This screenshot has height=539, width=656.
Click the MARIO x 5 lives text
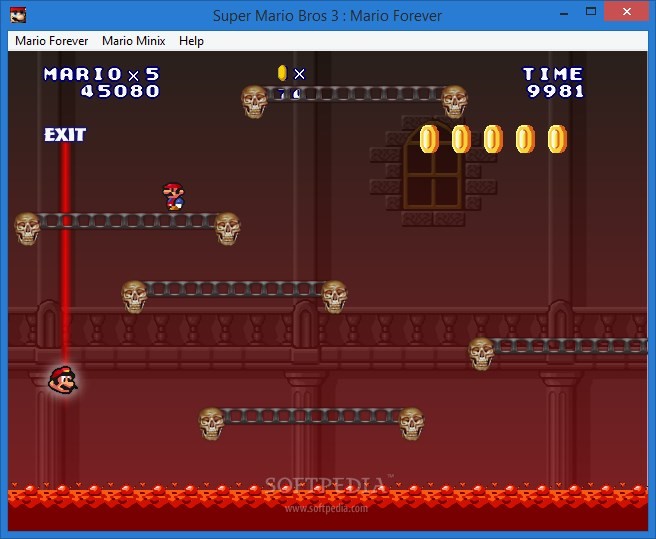pos(102,74)
